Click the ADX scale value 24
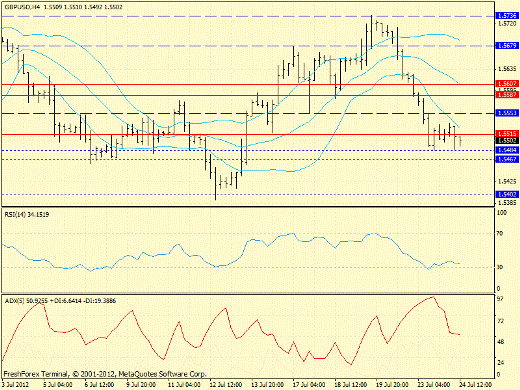 pos(500,363)
